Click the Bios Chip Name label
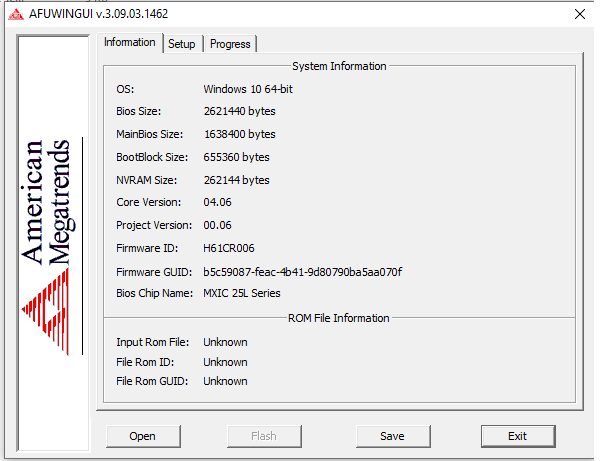 point(155,293)
